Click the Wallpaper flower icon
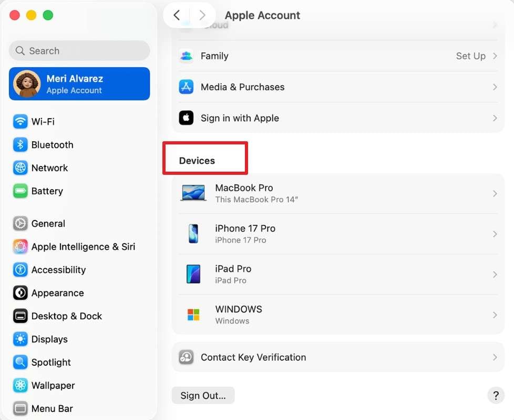The width and height of the screenshot is (514, 420). pos(20,385)
